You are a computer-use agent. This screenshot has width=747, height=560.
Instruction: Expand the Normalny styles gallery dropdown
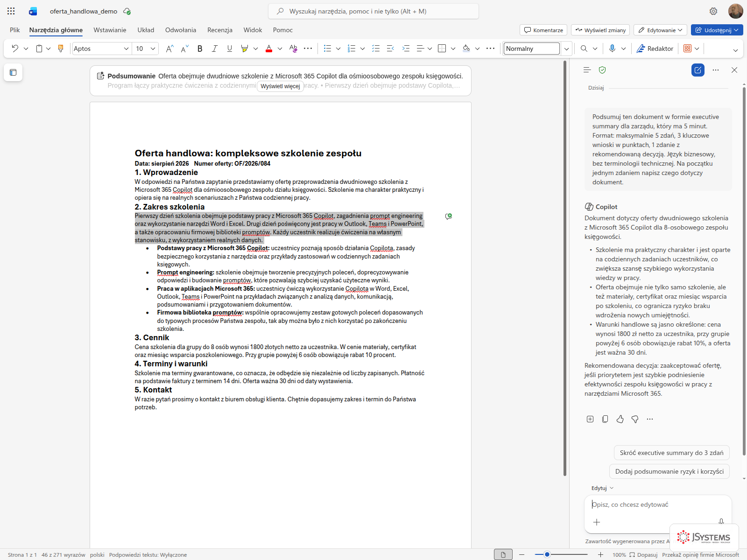(x=566, y=49)
